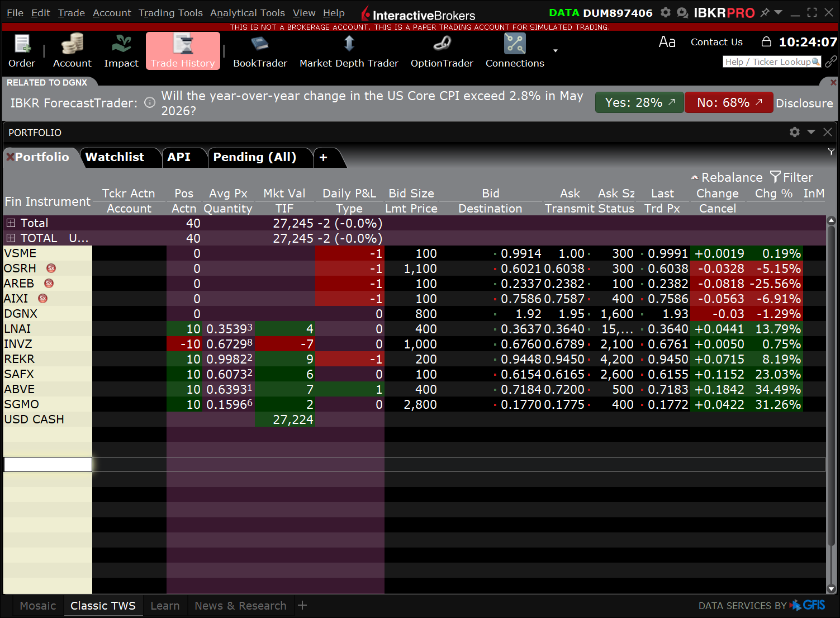Click the Rebalance icon
The height and width of the screenshot is (618, 840).
[695, 177]
